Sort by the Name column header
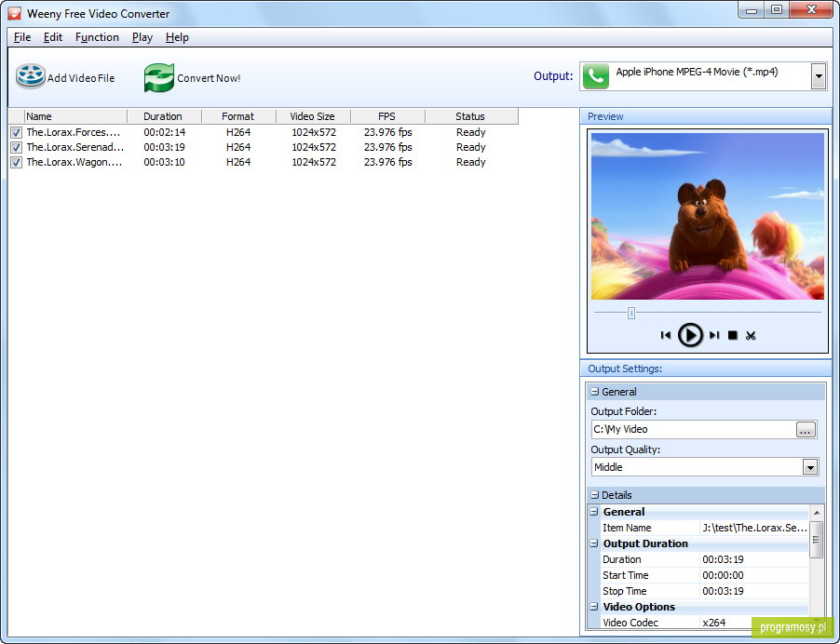Viewport: 840px width, 644px height. (75, 116)
